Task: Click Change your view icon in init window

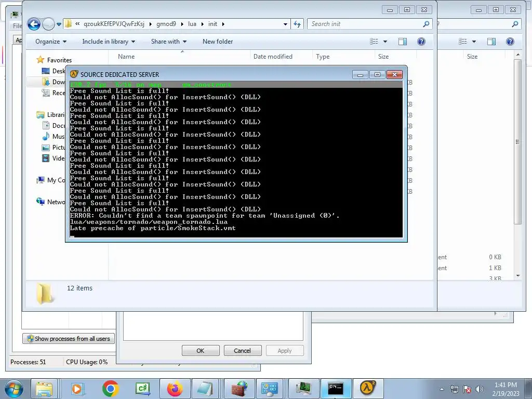Action: tap(374, 42)
